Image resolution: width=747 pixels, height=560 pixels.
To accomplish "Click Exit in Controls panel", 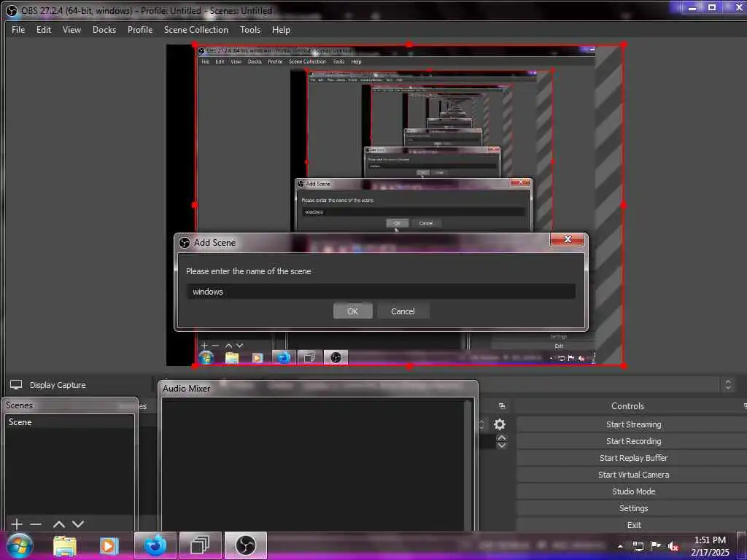I will (x=633, y=525).
